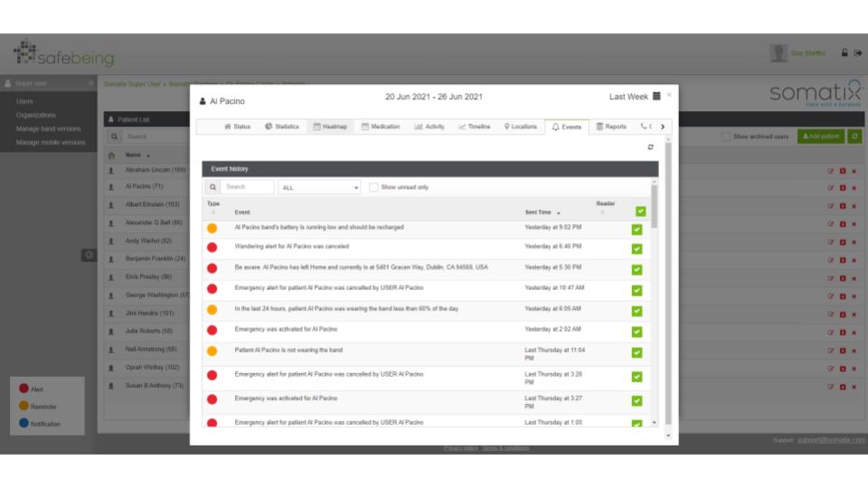Screen dimensions: 868x488
Task: Click the somatix logo
Action: pyautogui.click(x=816, y=92)
